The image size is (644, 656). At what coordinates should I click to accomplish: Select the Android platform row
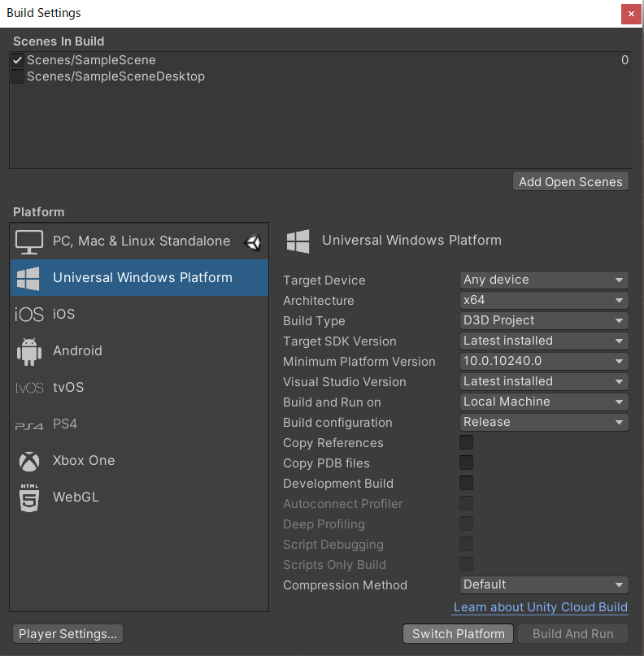tap(139, 351)
